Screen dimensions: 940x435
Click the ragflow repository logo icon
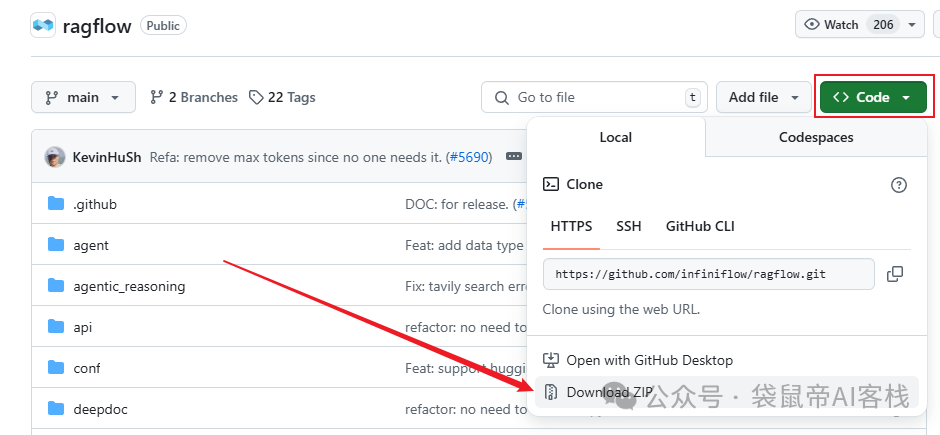click(43, 25)
